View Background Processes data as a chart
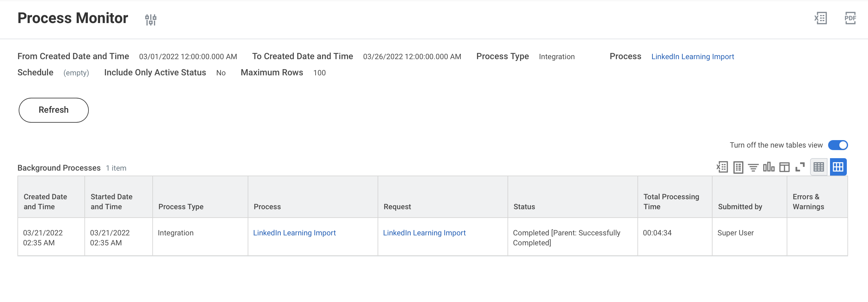 tap(769, 167)
